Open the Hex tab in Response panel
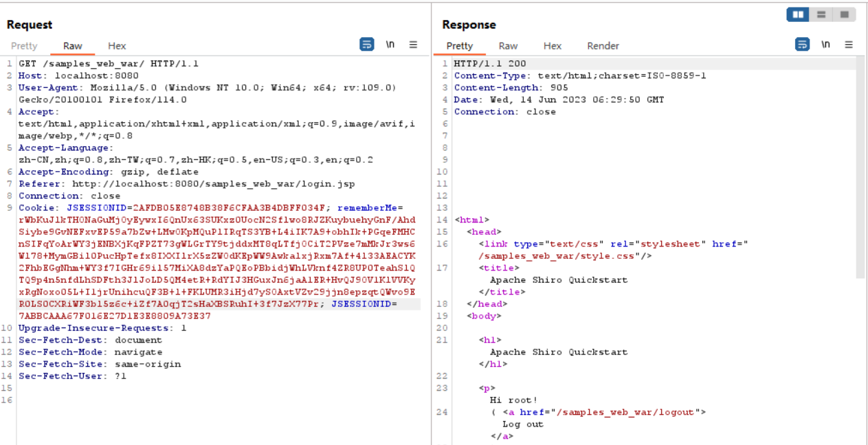The height and width of the screenshot is (445, 868). coord(553,46)
